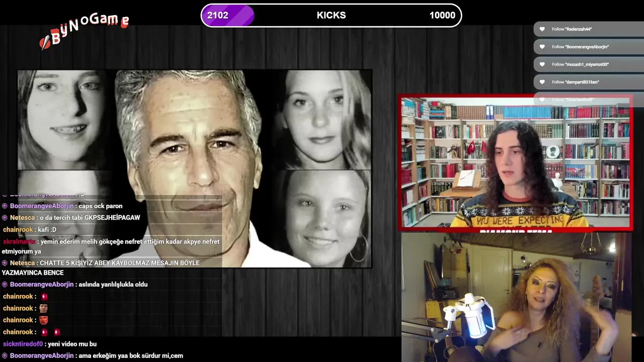Click the message "CHATTE 5 KİŞİYİZ ABEY KAYBOLMAZ"

pyautogui.click(x=101, y=268)
